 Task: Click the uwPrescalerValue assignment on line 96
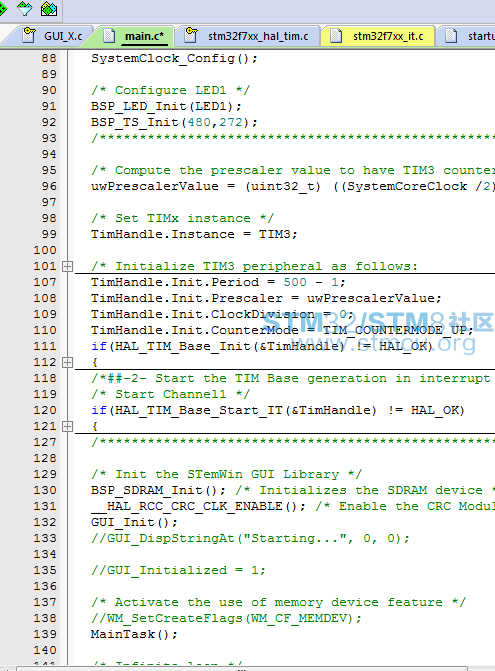(x=293, y=186)
